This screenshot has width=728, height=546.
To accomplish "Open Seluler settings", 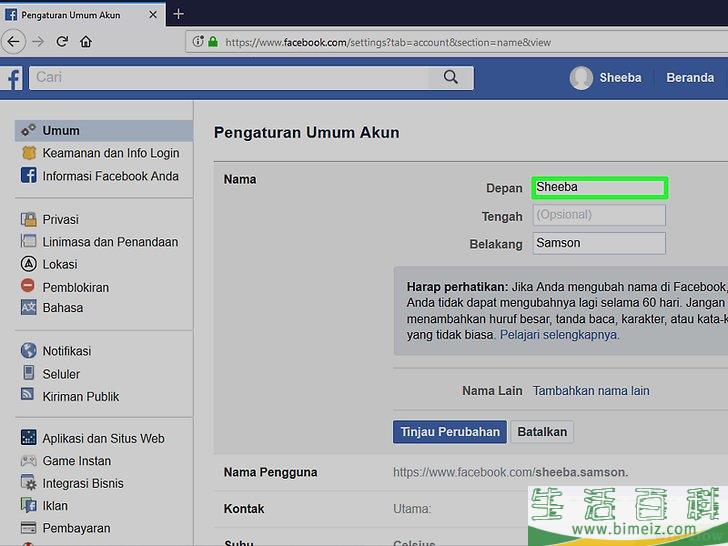I will click(x=61, y=374).
